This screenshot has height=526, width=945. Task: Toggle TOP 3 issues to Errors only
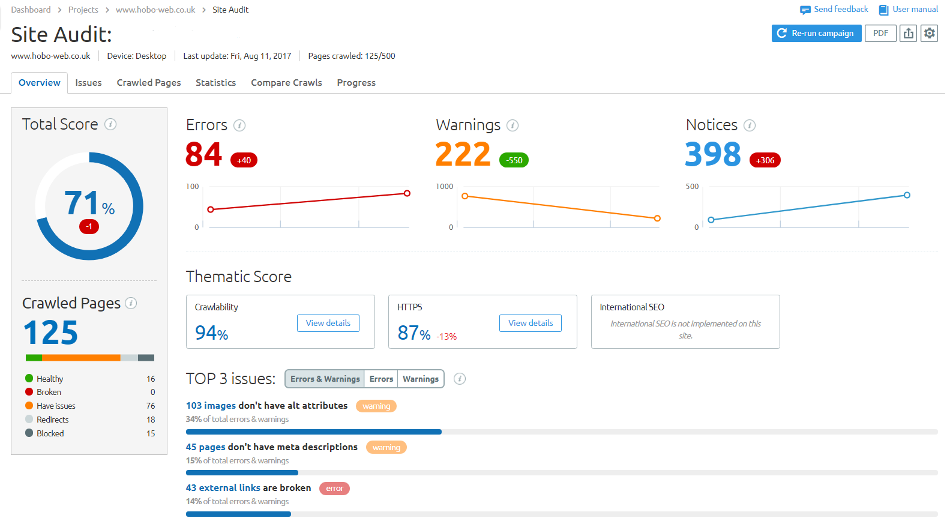pyautogui.click(x=381, y=379)
